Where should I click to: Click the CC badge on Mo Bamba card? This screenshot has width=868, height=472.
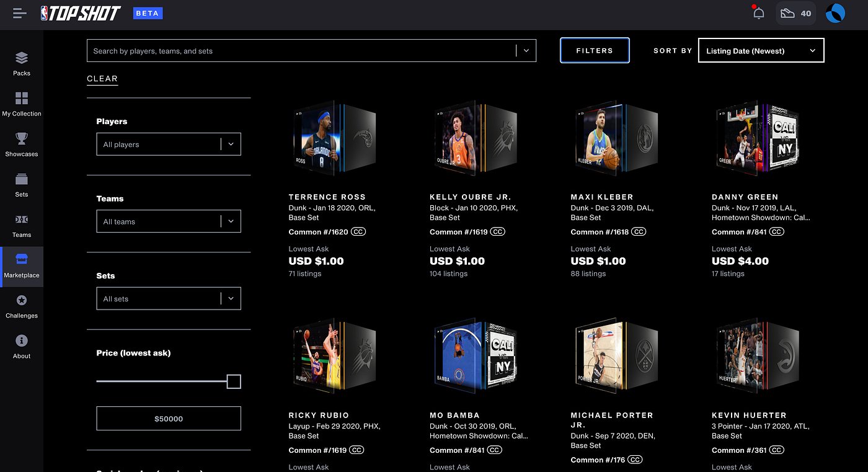click(495, 450)
